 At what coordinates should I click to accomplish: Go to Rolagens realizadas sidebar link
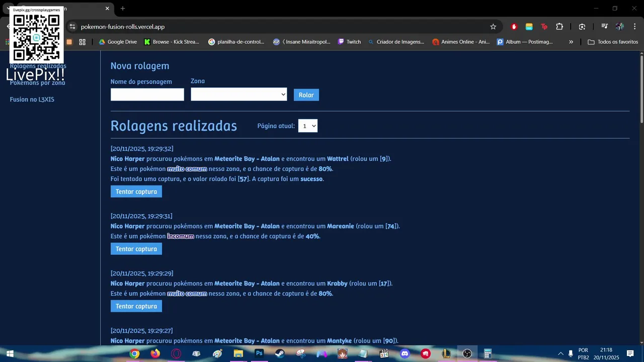[x=38, y=66]
